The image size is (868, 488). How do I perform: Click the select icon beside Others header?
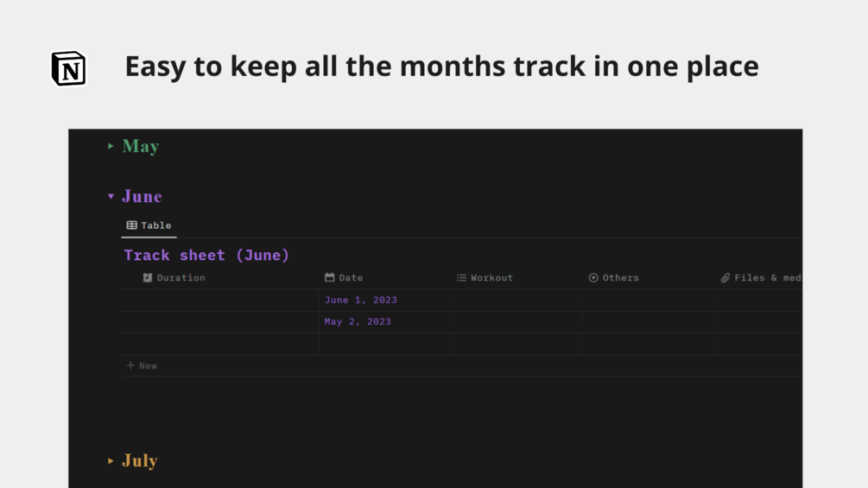(x=593, y=278)
